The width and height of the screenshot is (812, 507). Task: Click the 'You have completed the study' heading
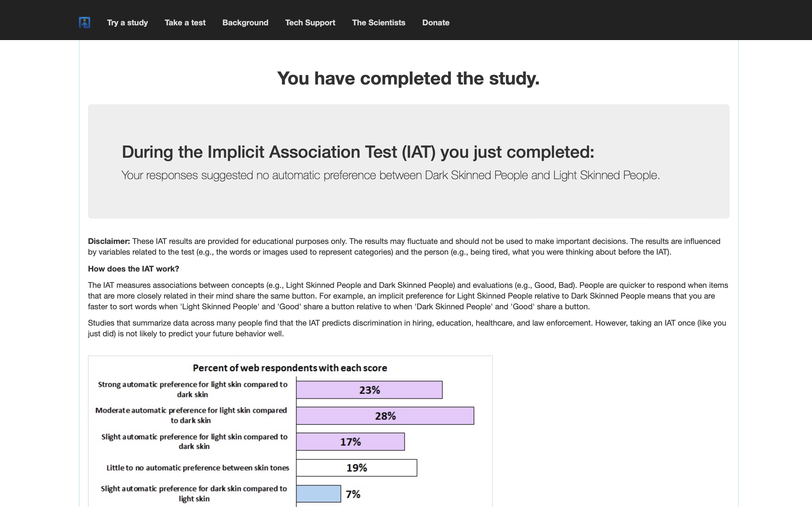(408, 79)
